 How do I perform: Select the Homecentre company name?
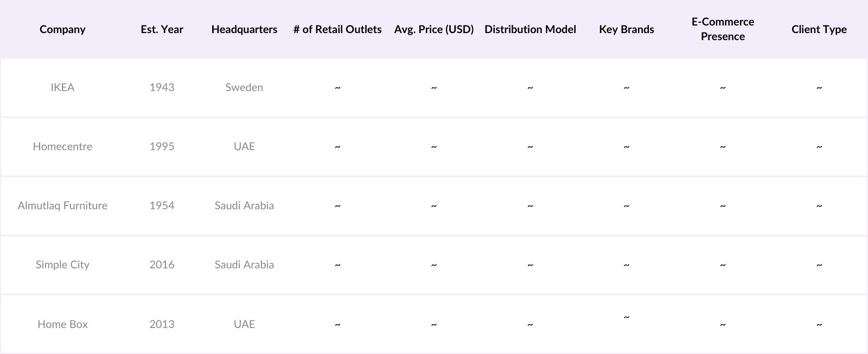[x=62, y=146]
